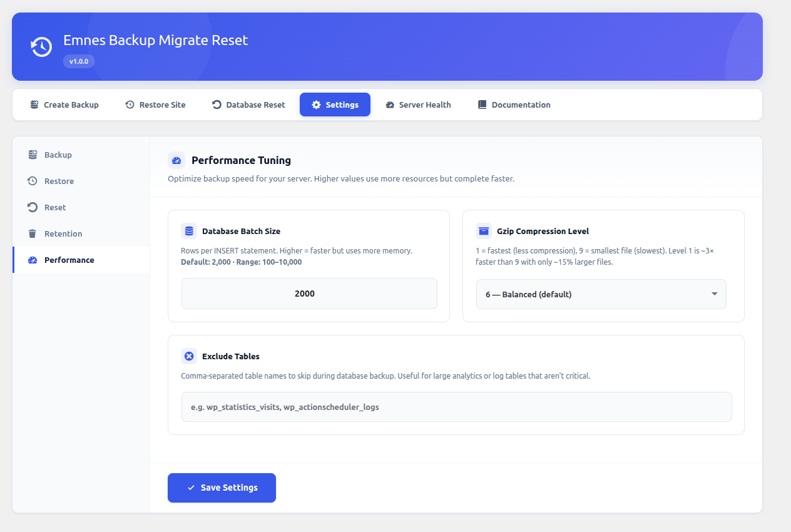Click the book icon on Documentation

[x=482, y=105]
